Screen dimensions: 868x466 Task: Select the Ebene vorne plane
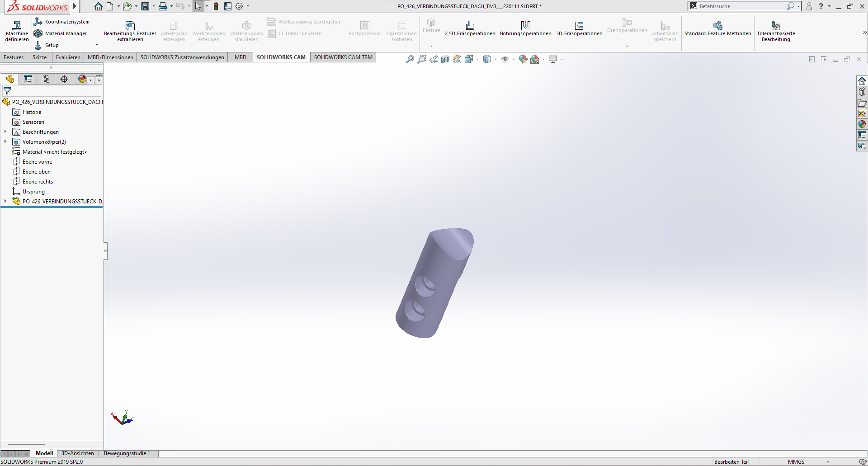37,162
